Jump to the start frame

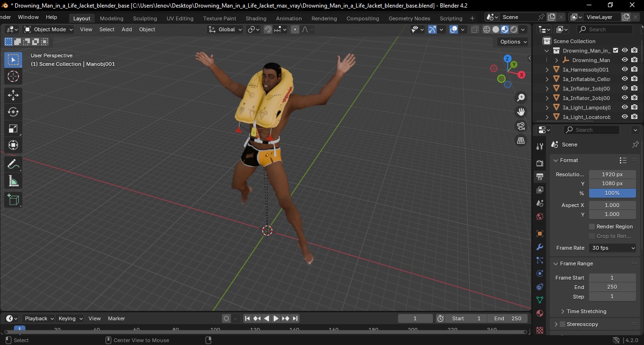pyautogui.click(x=247, y=318)
